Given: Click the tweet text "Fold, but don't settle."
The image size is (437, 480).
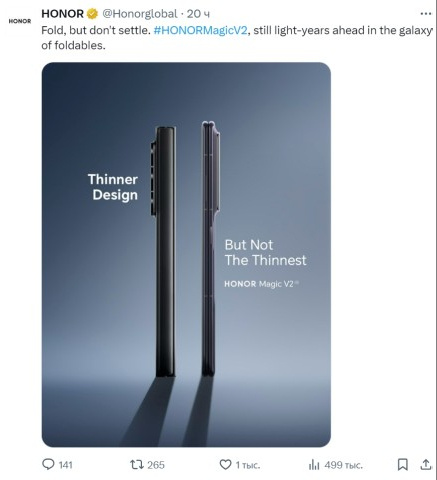Looking at the screenshot, I should click(96, 30).
